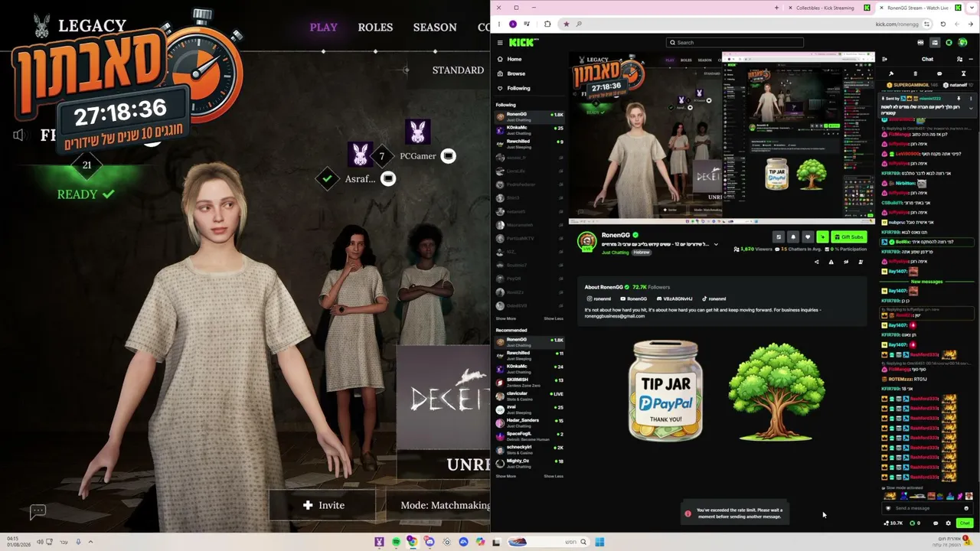Open the user profile avatar in Kick header

[963, 43]
